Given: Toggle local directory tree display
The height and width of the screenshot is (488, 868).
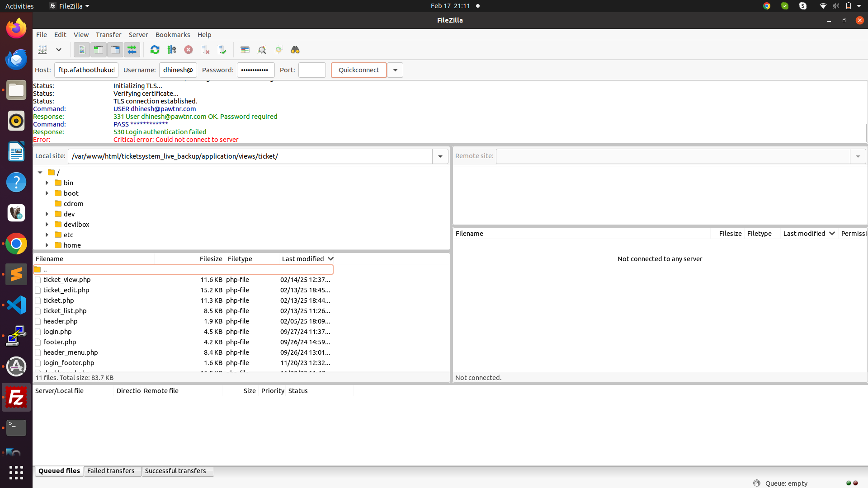Looking at the screenshot, I should click(x=99, y=50).
